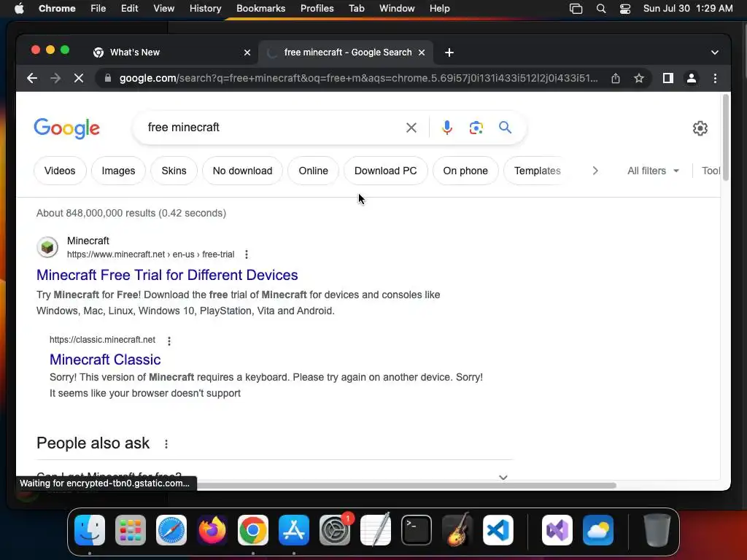Screen dimensions: 747x560
Task: Launch Finder from the dock
Action: coord(90,530)
